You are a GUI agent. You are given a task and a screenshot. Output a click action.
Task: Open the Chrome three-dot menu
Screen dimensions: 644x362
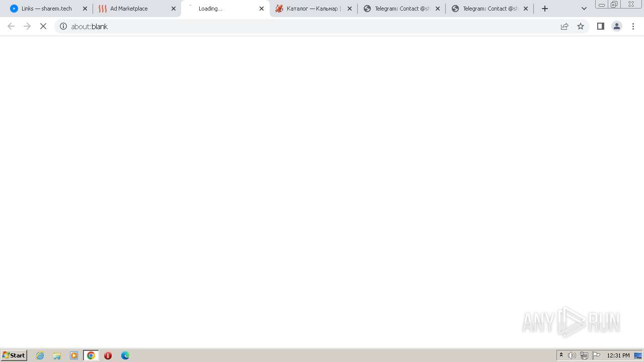pos(633,26)
